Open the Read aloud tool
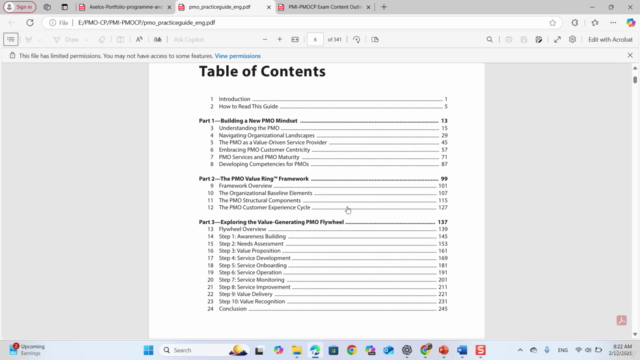 click(x=139, y=40)
